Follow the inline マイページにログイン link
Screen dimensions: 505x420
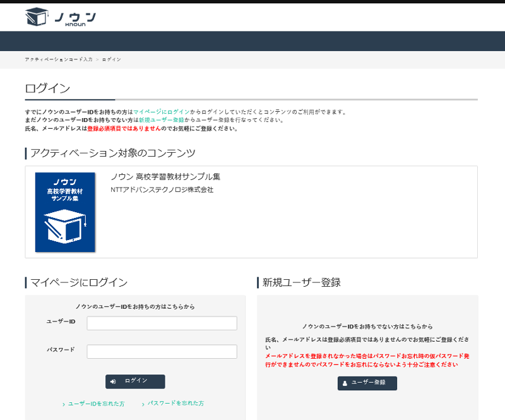pos(161,112)
